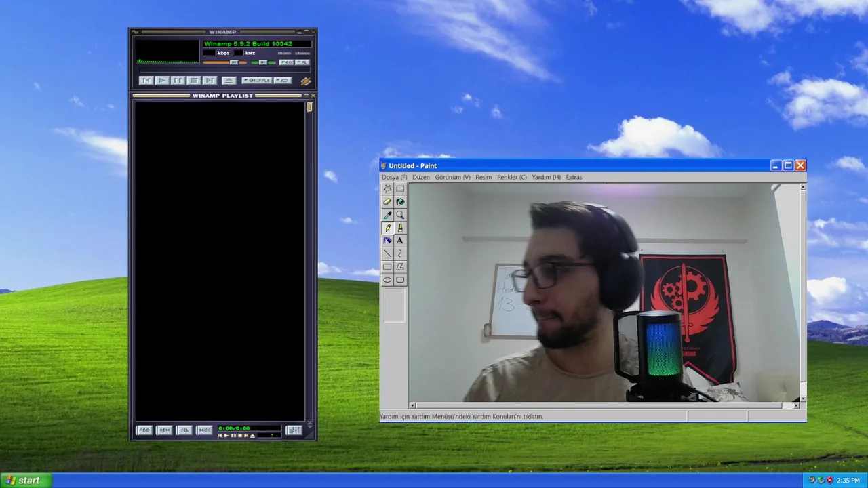
Task: Select the Pick Color eyedropper tool
Action: 387,215
